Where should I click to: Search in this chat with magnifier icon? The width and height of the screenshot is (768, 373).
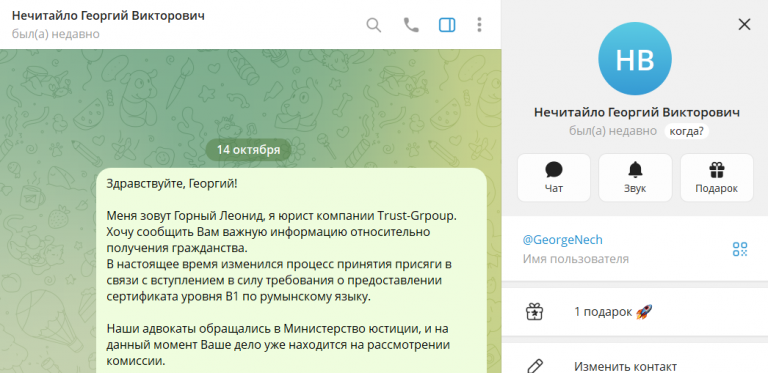[374, 25]
